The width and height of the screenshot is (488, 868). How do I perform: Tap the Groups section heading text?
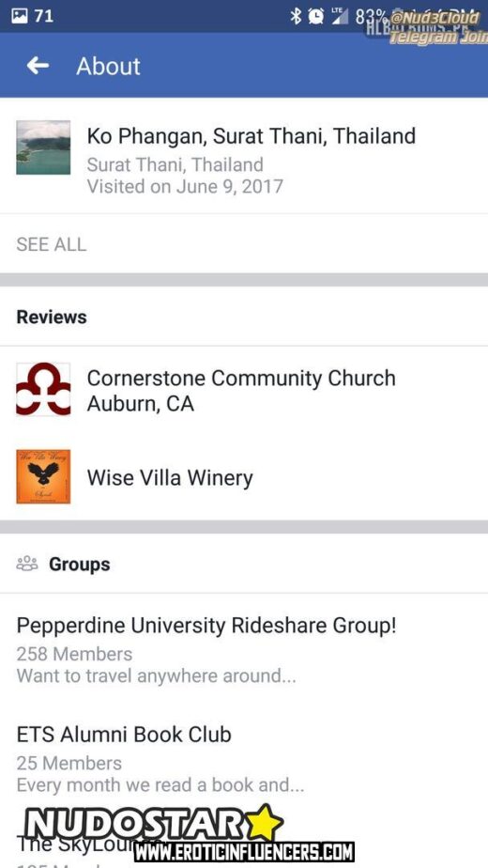tap(80, 564)
